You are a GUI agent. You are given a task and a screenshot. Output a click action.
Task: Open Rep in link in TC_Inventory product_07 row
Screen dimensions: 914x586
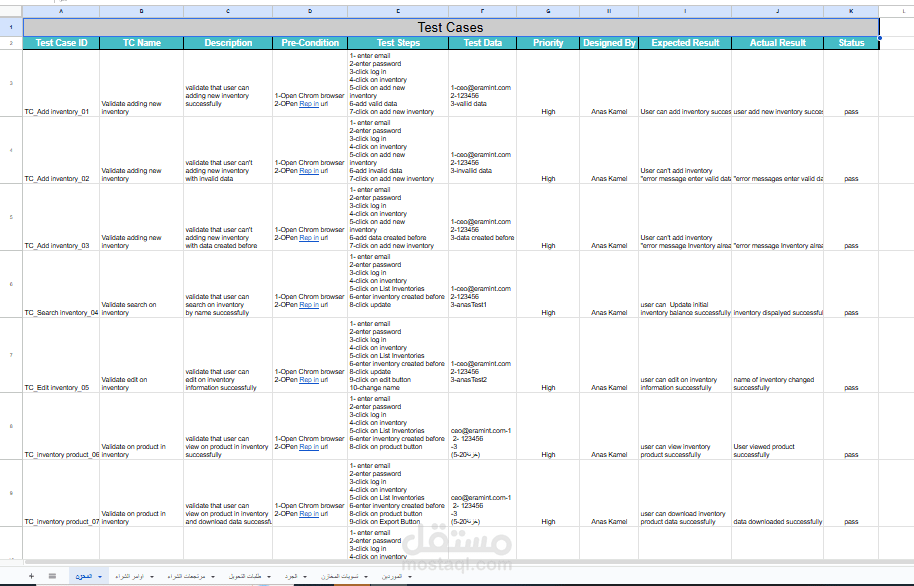[x=309, y=514]
